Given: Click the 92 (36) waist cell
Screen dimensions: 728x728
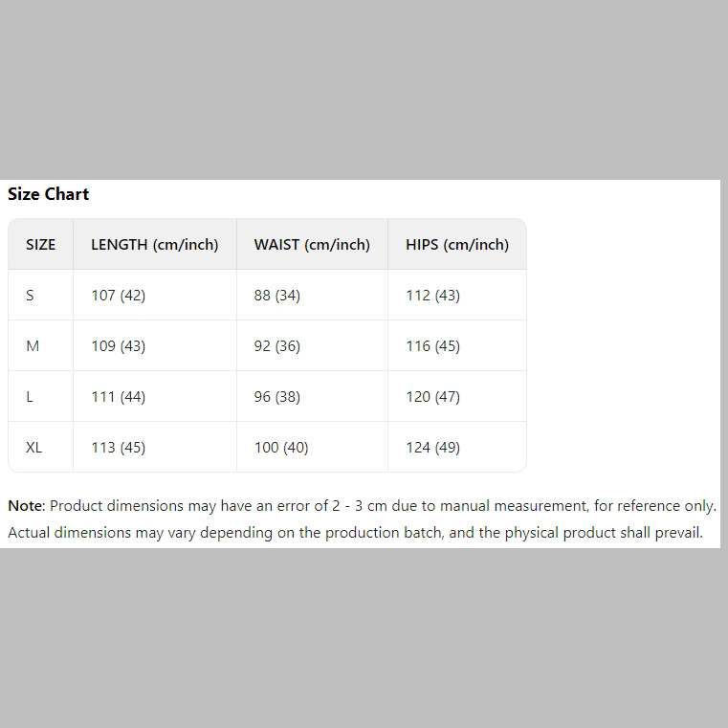Looking at the screenshot, I should [276, 346].
